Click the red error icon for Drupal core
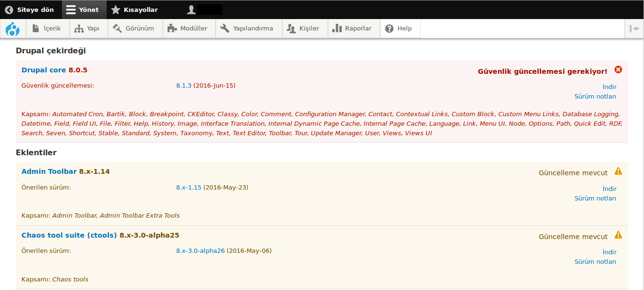Screen dimensions: 644x290 (x=618, y=70)
